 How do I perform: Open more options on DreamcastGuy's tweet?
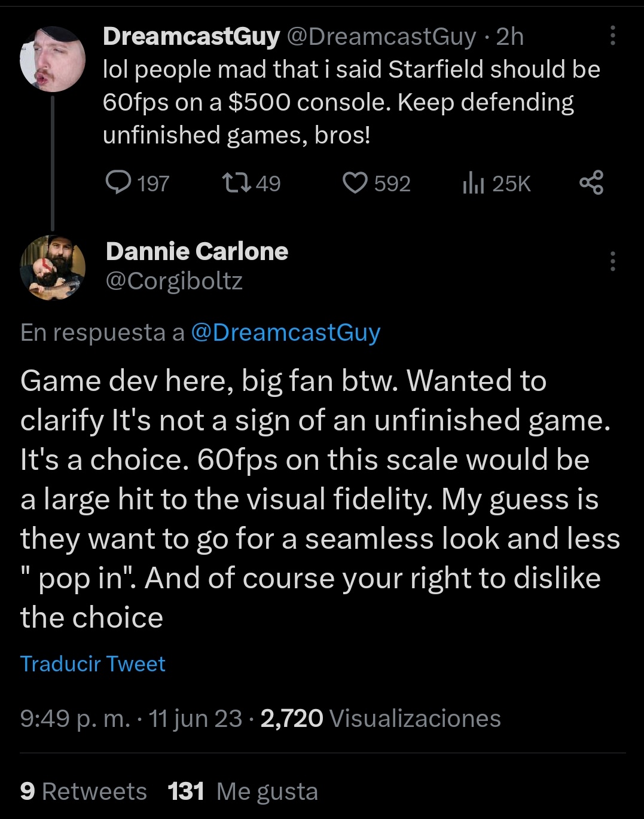(x=612, y=36)
